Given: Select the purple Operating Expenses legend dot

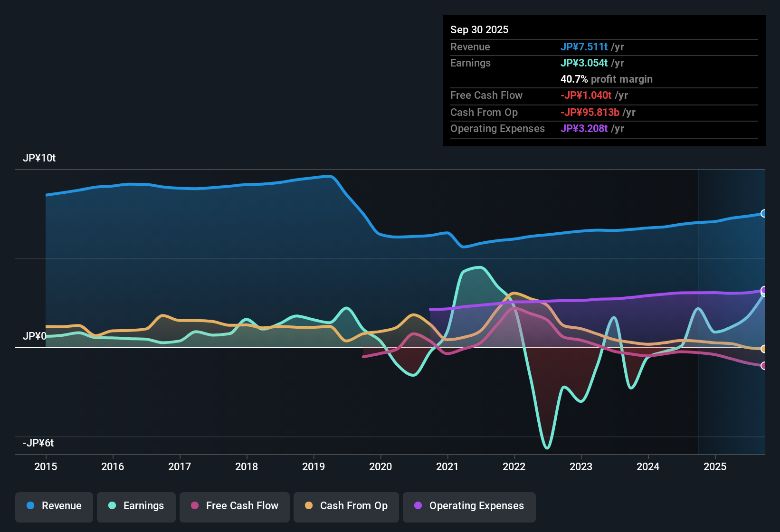Looking at the screenshot, I should point(418,506).
